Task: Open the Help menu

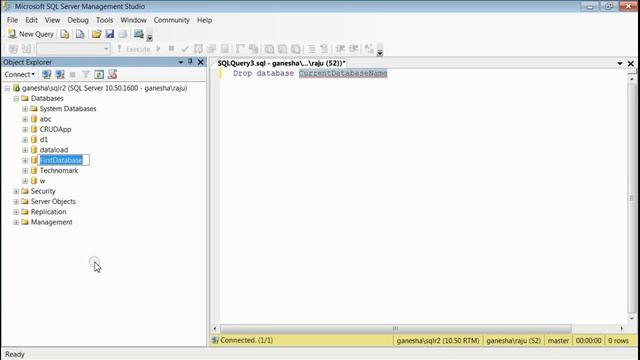Action: tap(204, 20)
